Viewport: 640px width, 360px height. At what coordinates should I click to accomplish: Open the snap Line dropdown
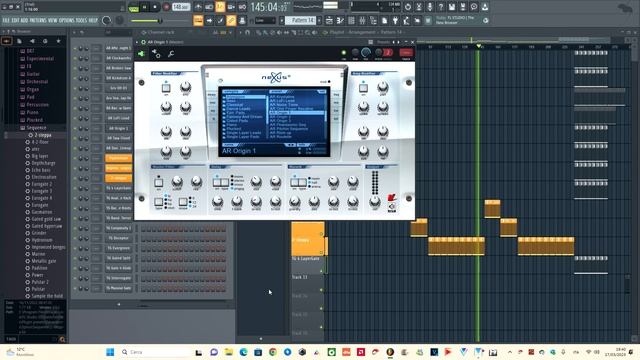265,20
